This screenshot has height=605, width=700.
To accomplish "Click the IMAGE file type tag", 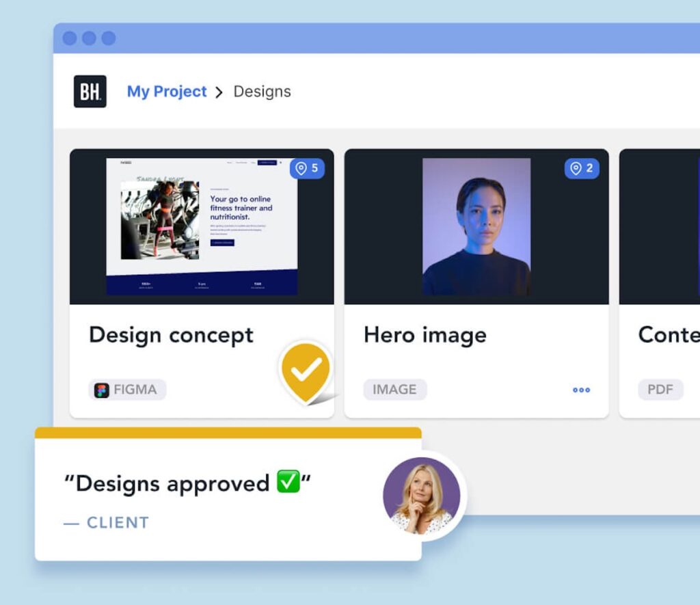I will (394, 390).
